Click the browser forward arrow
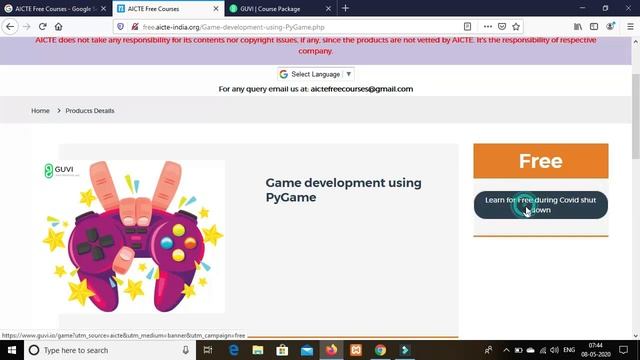This screenshot has width=640, height=360. (x=27, y=27)
